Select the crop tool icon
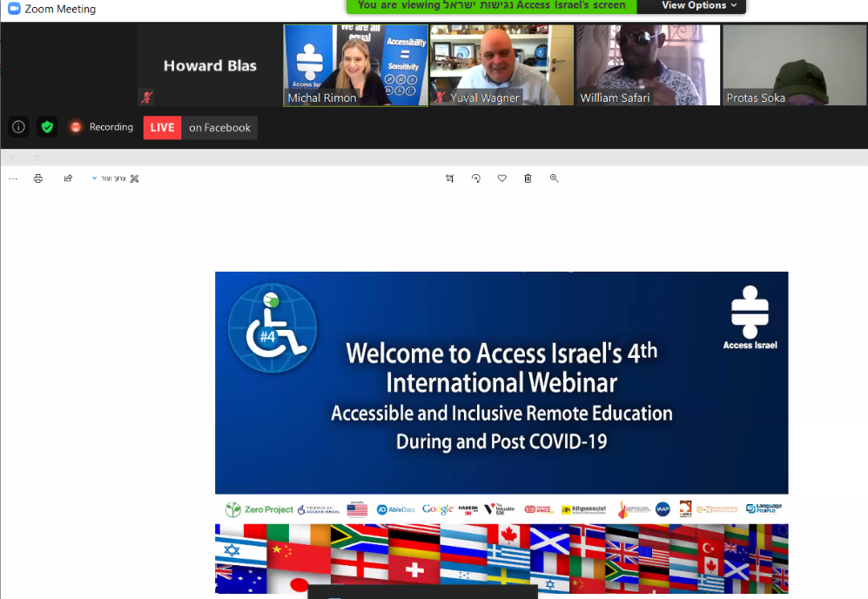The height and width of the screenshot is (599, 868). [450, 178]
